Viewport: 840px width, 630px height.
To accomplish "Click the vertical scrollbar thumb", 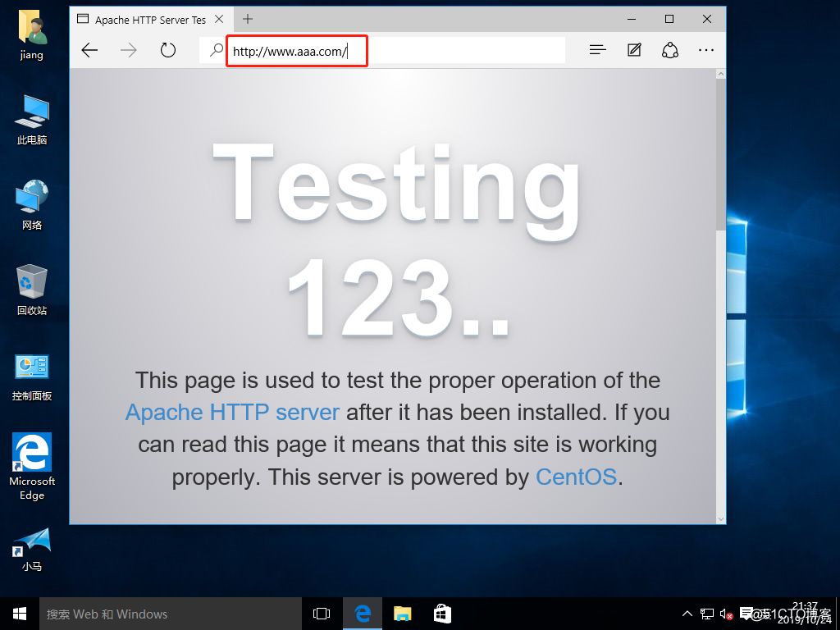I will tap(721, 155).
